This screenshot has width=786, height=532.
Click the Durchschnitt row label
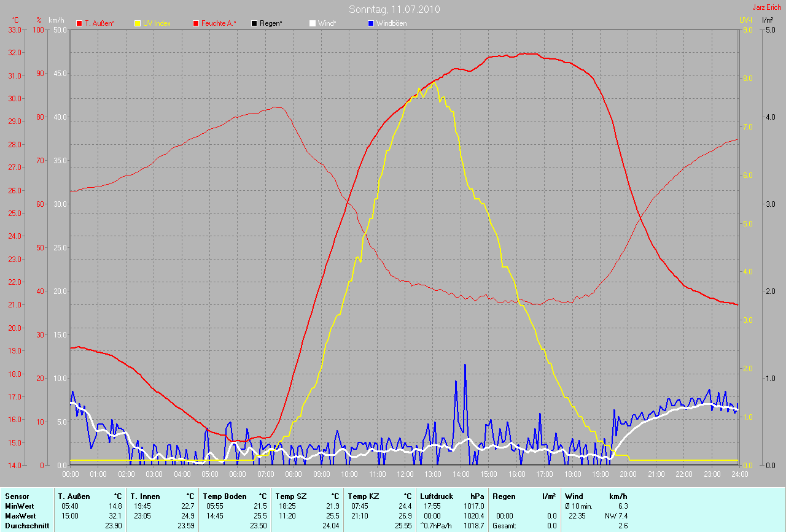(x=27, y=525)
